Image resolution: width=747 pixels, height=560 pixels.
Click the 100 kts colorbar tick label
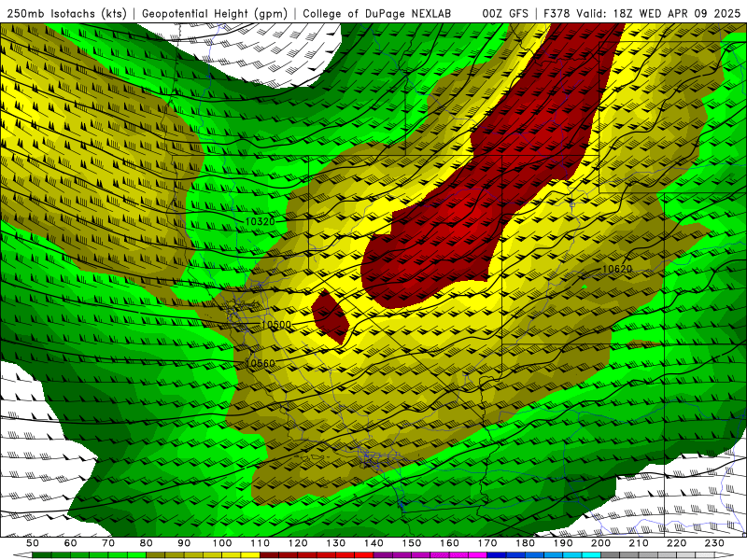point(222,543)
